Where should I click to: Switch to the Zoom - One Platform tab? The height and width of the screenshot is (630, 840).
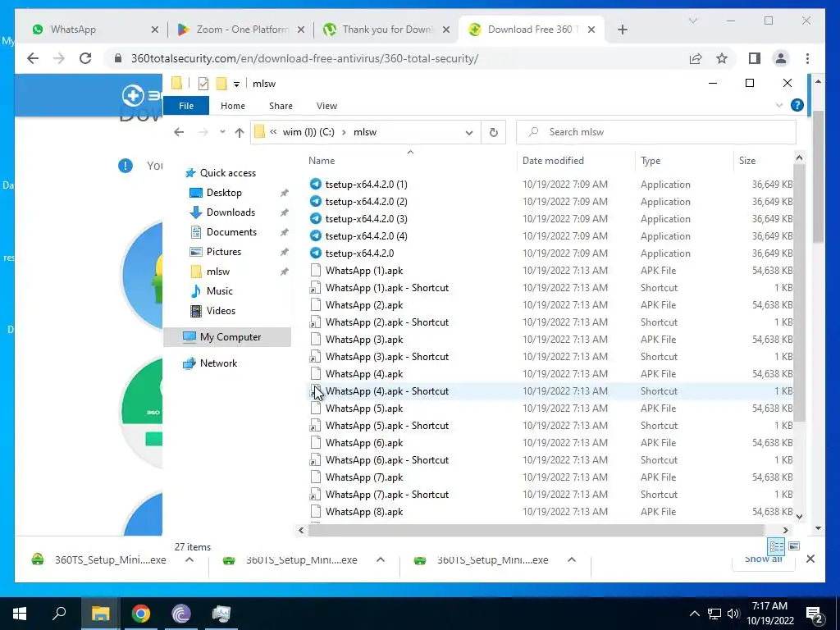(242, 30)
